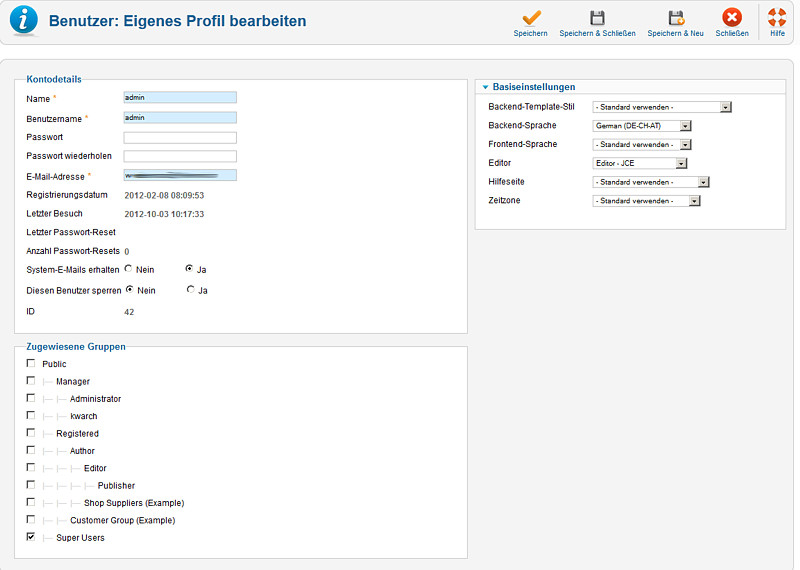Click the Kontodetails section heading
800x570 pixels.
pos(54,80)
